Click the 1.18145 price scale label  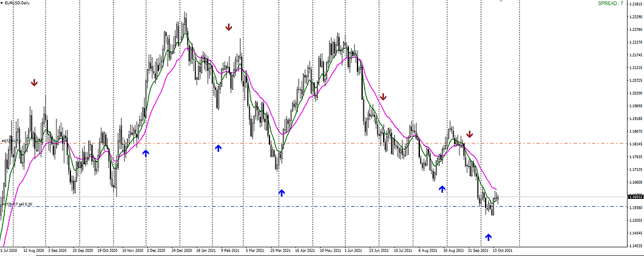636,144
